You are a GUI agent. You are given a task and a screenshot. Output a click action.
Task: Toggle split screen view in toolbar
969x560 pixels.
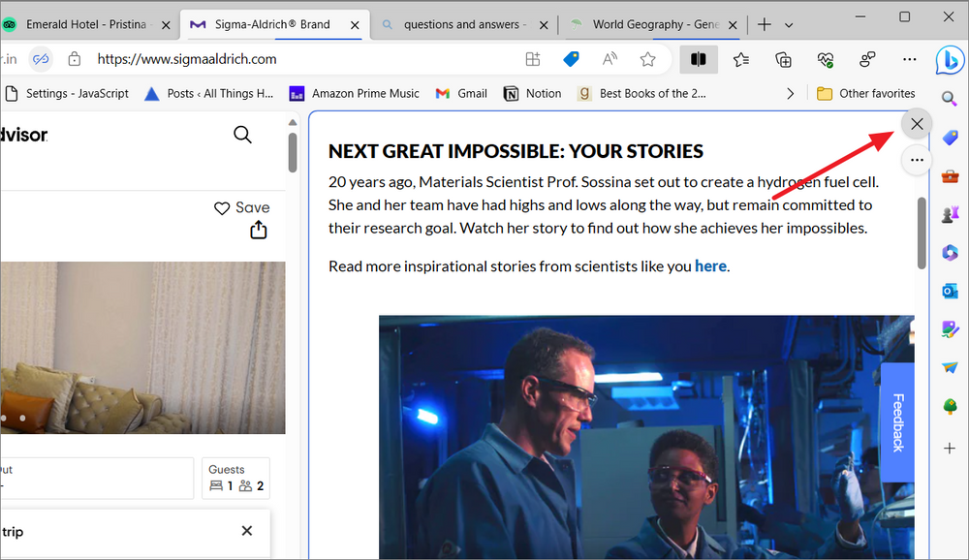[x=699, y=59]
